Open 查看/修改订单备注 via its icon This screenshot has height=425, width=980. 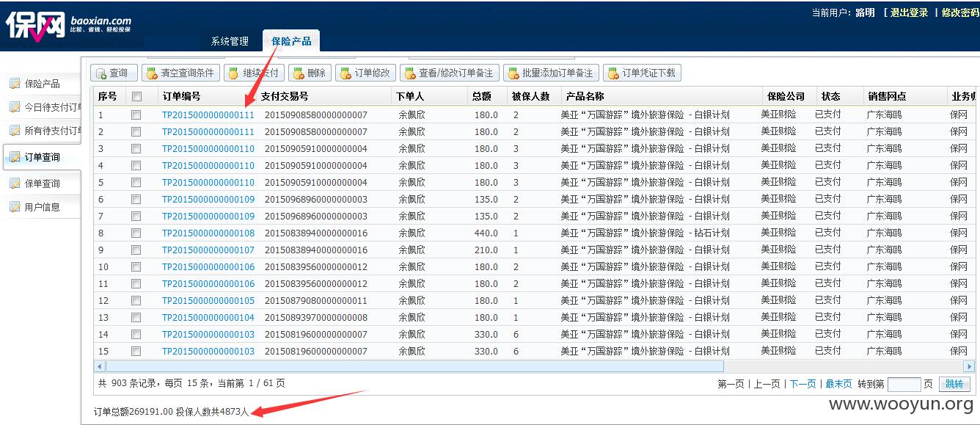pos(410,73)
